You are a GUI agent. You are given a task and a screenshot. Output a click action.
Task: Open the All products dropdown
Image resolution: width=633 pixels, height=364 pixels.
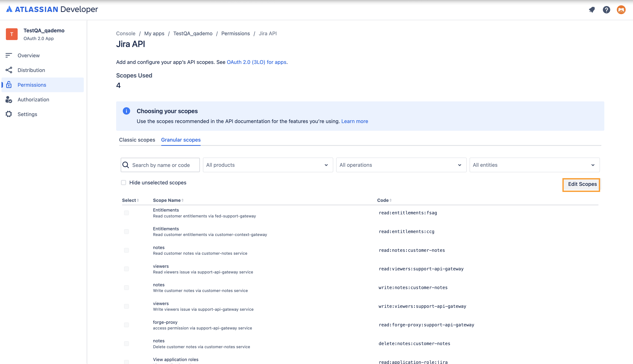(x=267, y=165)
